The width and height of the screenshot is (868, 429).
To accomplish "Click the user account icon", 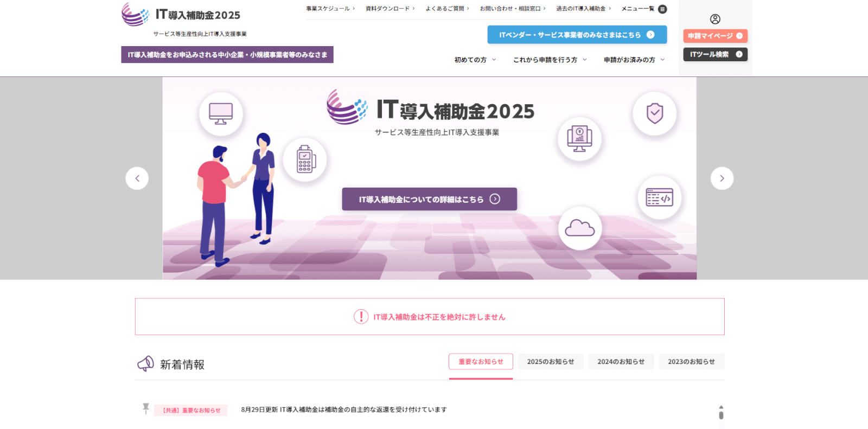I will [x=715, y=20].
